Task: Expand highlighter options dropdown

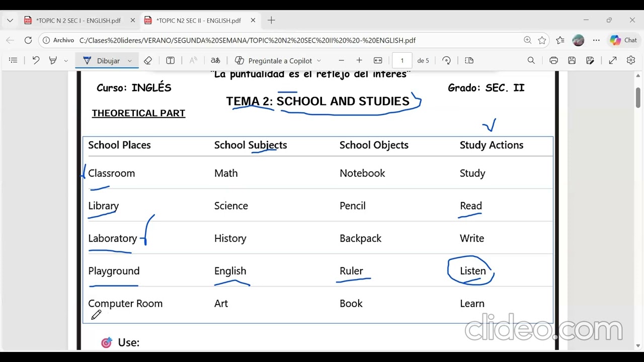Action: click(x=66, y=61)
